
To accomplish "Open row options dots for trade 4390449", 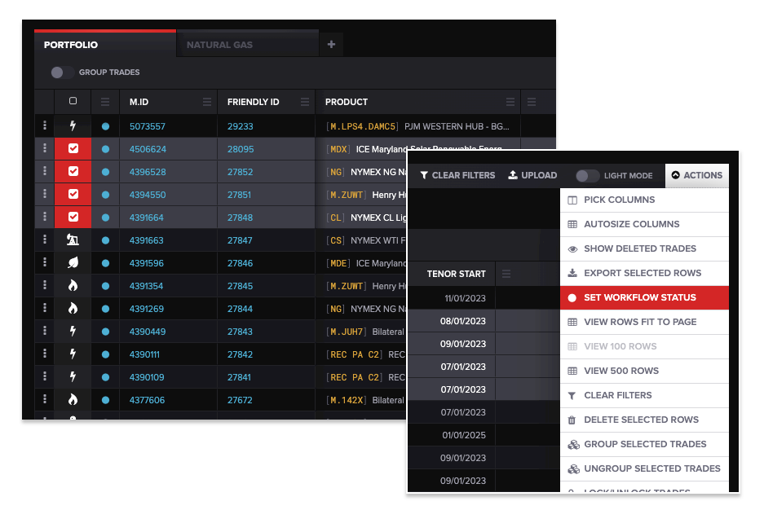I will pos(45,332).
